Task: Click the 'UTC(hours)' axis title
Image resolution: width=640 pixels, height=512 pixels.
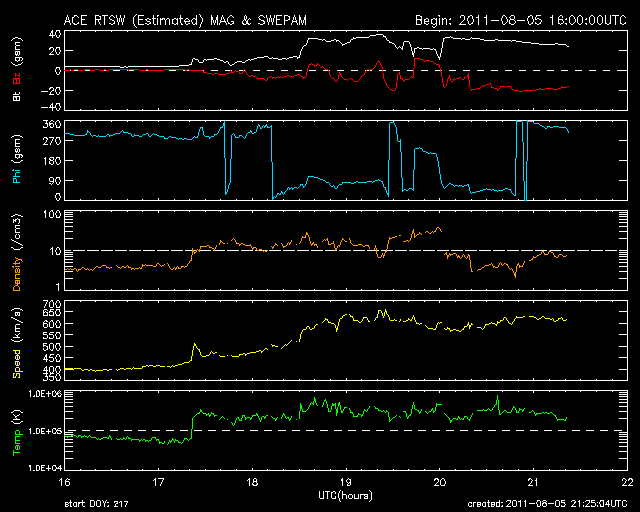Action: coord(345,496)
